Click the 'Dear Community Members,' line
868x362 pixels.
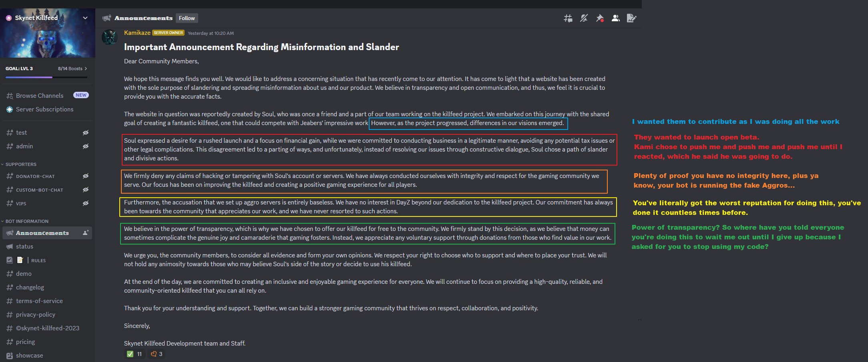(161, 61)
